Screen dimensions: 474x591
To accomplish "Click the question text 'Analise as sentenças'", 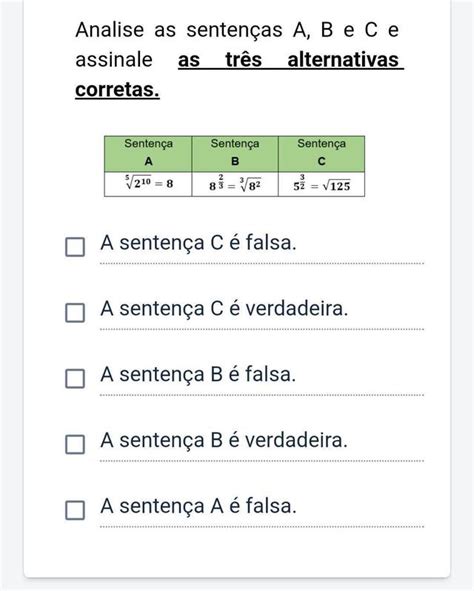I will pos(179,30).
